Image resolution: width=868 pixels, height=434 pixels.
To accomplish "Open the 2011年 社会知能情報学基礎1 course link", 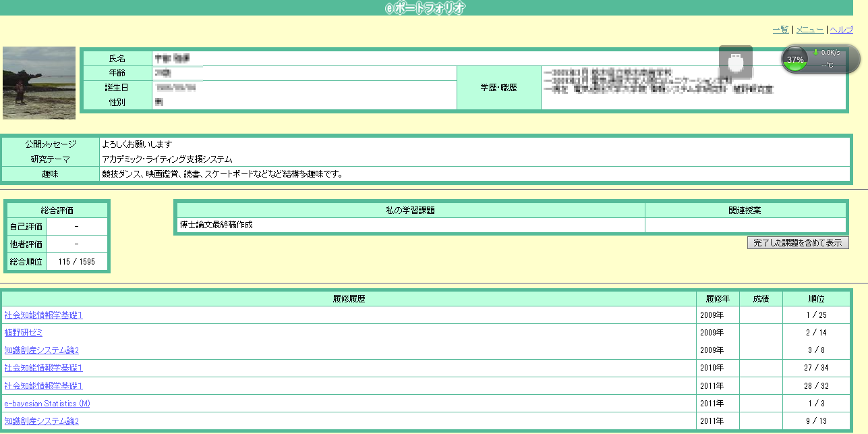I will (43, 385).
